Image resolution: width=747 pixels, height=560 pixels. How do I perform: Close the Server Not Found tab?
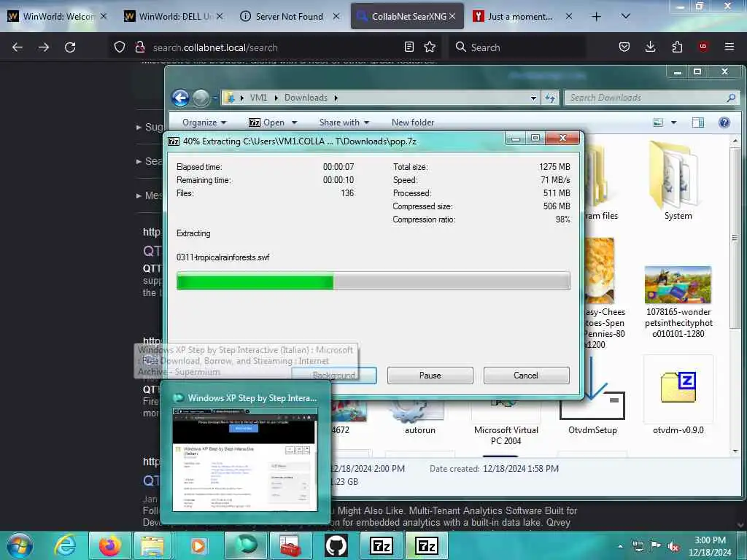[x=336, y=17]
